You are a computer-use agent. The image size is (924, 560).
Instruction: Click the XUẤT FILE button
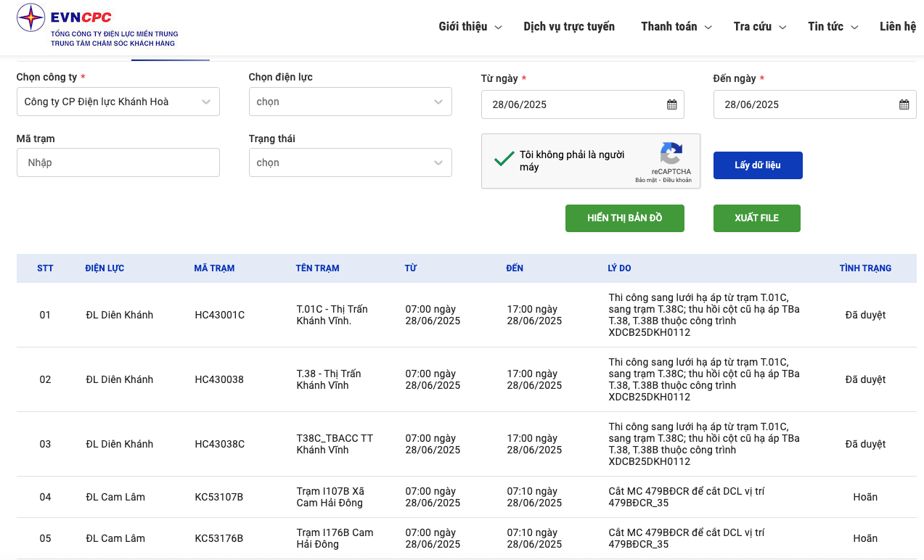tap(756, 218)
